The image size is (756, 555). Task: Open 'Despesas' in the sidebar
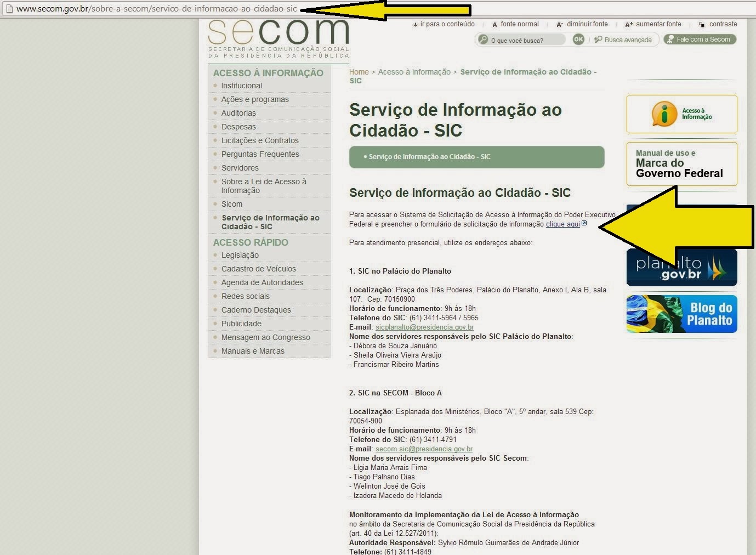pyautogui.click(x=238, y=127)
